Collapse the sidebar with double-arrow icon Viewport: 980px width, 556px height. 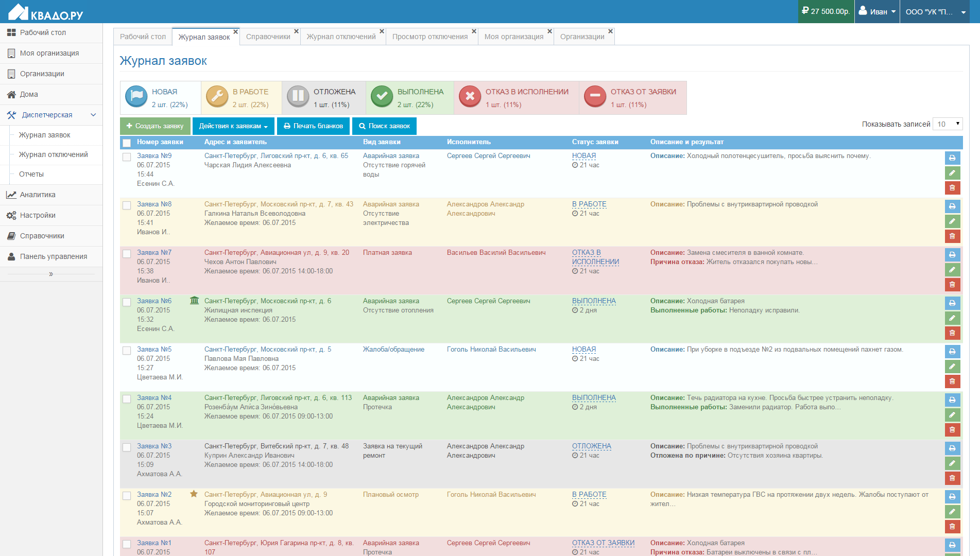pyautogui.click(x=51, y=274)
